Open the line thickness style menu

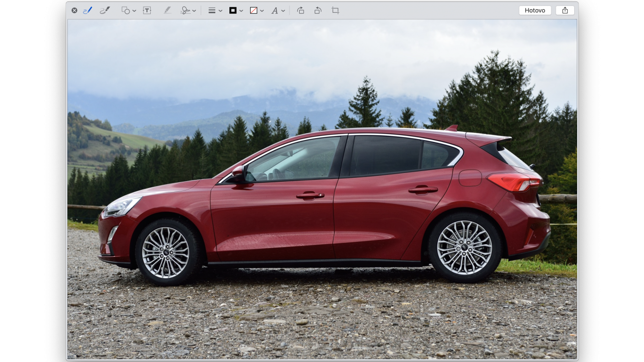tap(215, 10)
